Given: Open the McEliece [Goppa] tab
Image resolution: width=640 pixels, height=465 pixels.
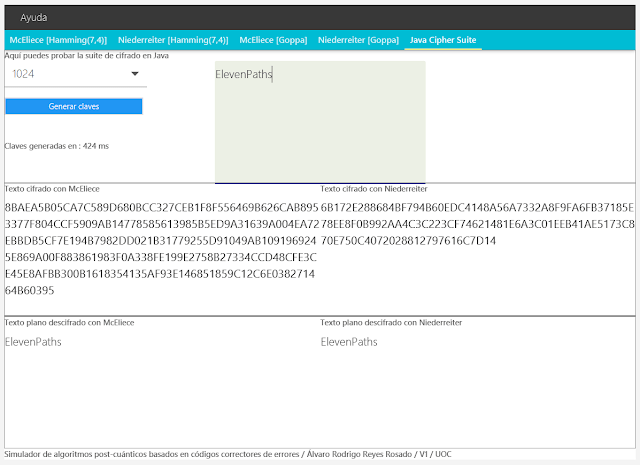Looking at the screenshot, I should click(273, 41).
